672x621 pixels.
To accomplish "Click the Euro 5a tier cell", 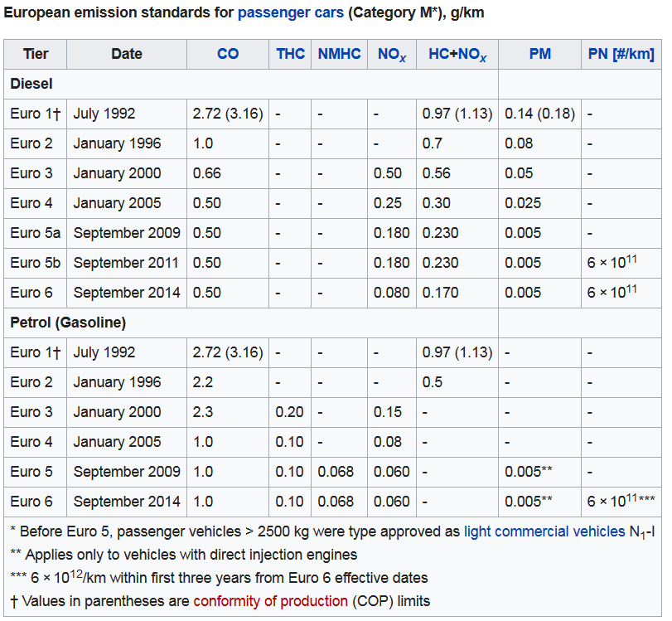I will [35, 233].
